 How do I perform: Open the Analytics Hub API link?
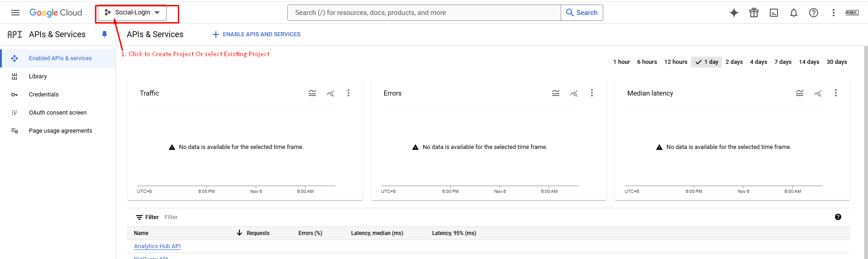(x=157, y=246)
